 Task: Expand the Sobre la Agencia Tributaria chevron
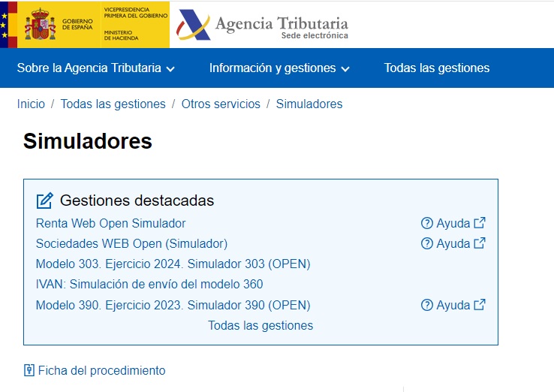coord(170,69)
